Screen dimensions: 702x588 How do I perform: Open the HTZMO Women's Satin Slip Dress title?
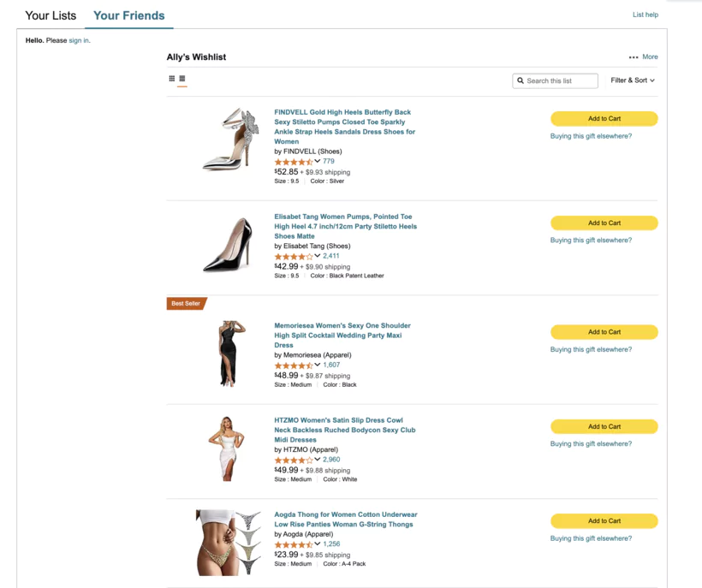pos(345,430)
